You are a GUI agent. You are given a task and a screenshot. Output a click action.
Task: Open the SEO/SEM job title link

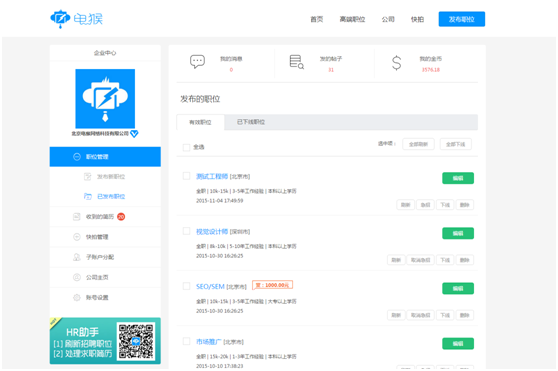click(210, 287)
